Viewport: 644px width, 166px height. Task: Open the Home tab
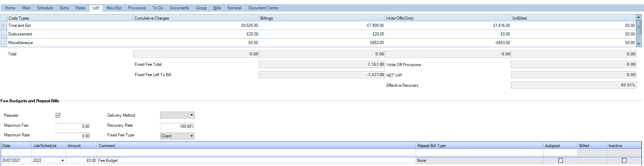coord(10,8)
